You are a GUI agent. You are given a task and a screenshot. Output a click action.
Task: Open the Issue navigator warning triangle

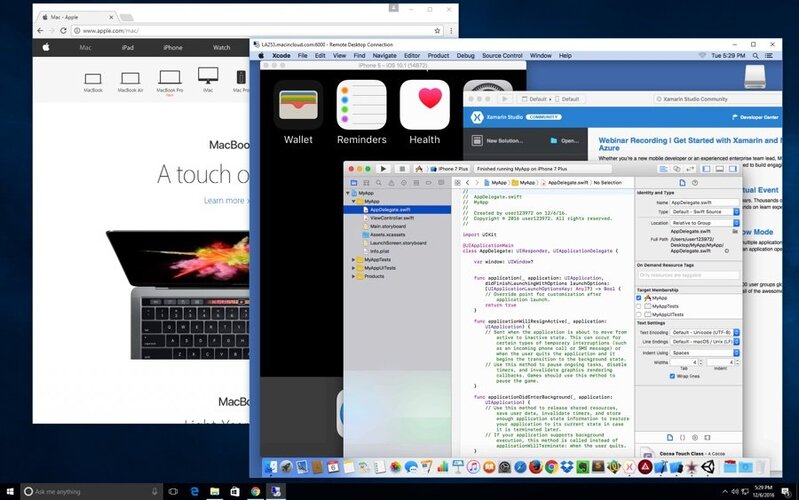click(391, 182)
